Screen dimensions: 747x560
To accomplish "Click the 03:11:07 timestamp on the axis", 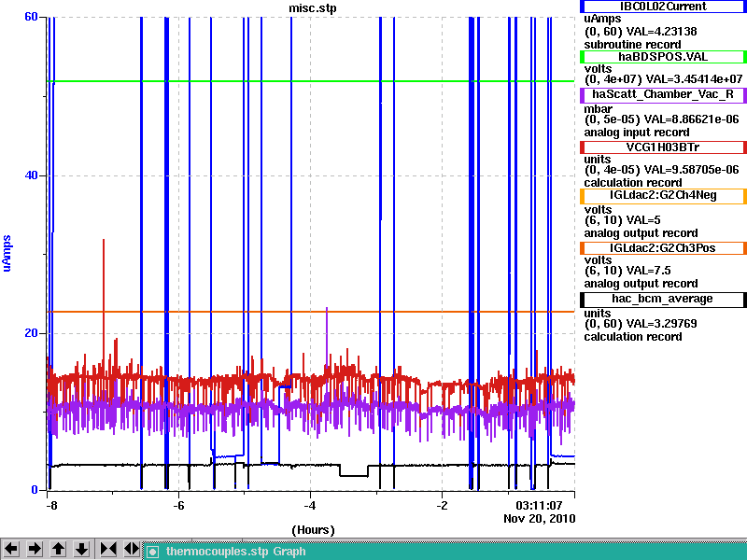I will coord(540,505).
